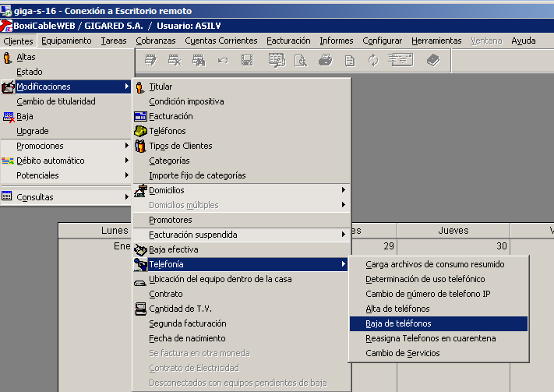Expand the Promociones submenu
This screenshot has width=554, height=392.
pos(127,146)
